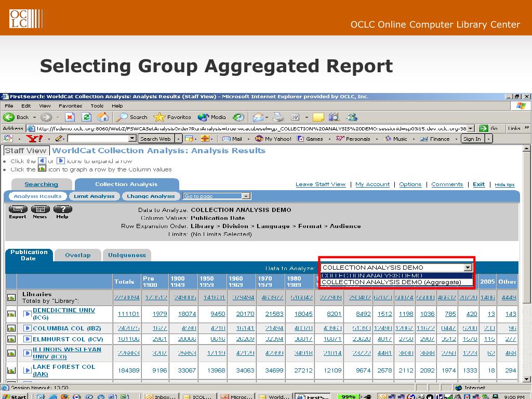This screenshot has height=399, width=532.
Task: Open the BENEDICTINE UNIV (ICG) library link
Action: [64, 314]
